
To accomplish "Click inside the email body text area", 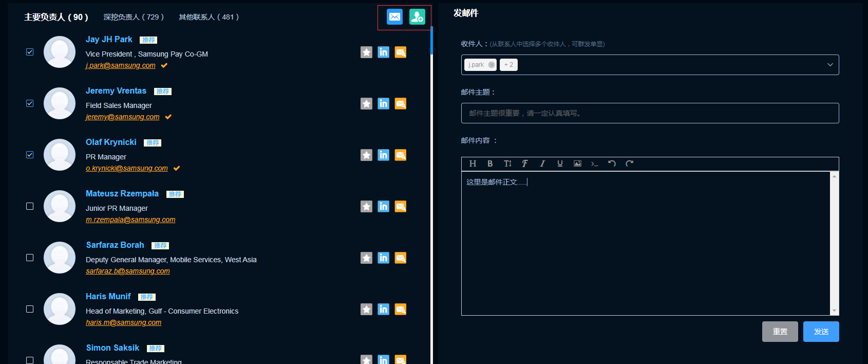I will coord(646,243).
